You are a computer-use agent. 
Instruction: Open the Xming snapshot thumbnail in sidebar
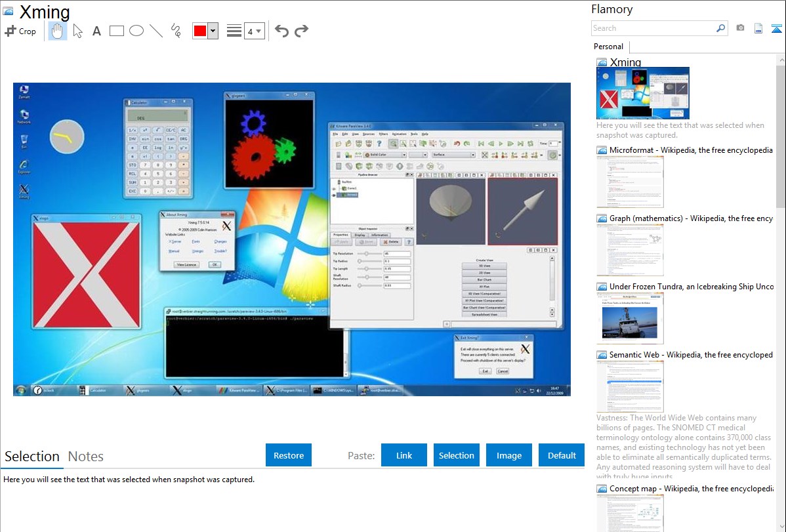pyautogui.click(x=642, y=93)
